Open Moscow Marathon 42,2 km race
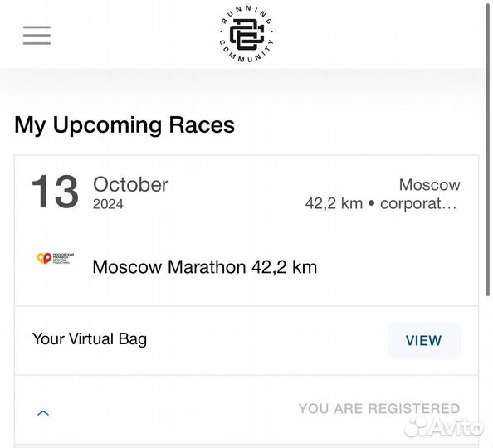 pos(205,267)
